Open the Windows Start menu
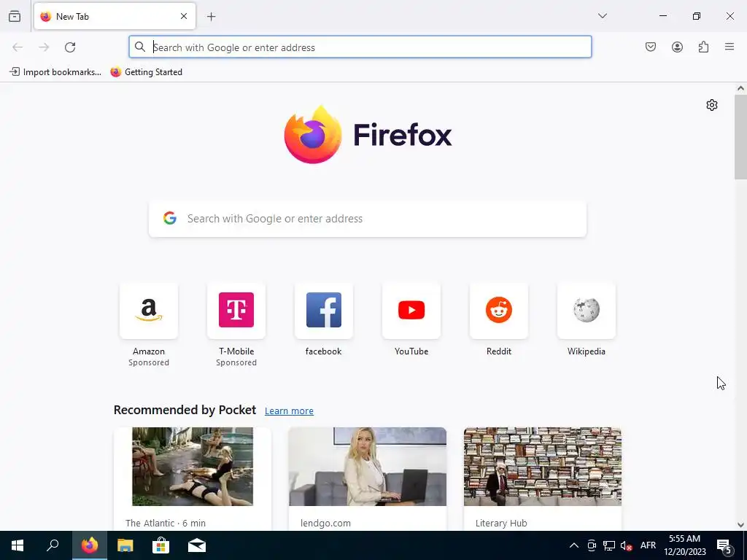 click(x=18, y=545)
